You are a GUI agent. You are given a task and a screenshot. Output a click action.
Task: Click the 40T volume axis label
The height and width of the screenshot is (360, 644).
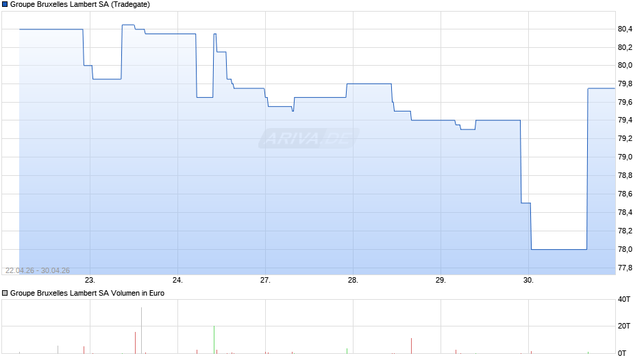(624, 300)
